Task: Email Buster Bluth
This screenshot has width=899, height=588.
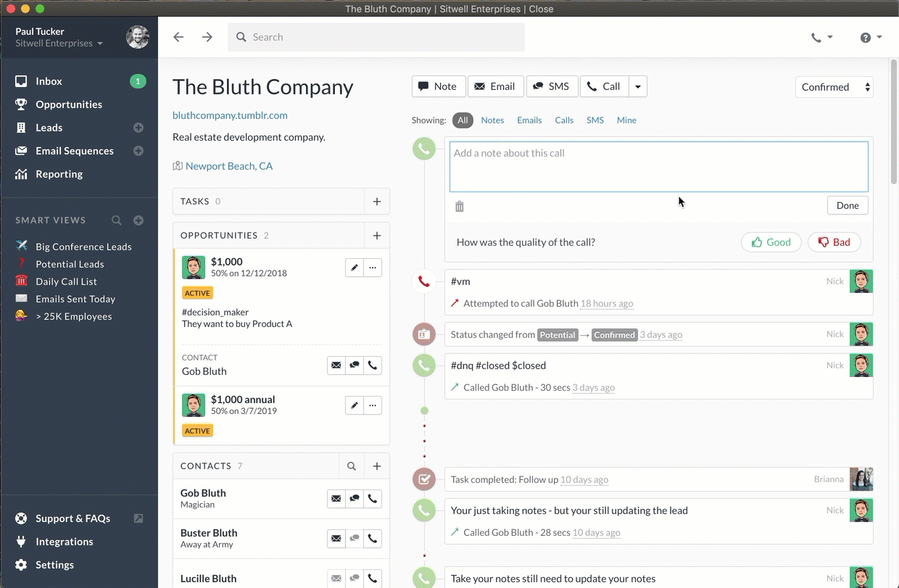Action: 336,539
